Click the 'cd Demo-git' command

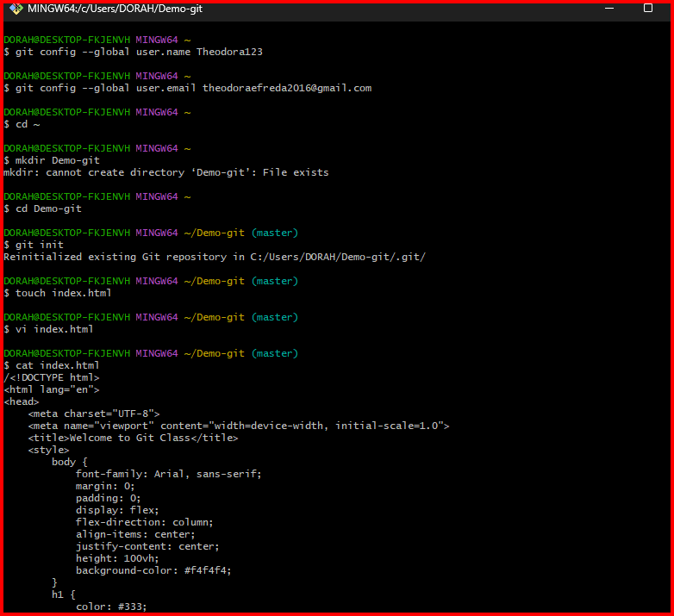click(48, 208)
